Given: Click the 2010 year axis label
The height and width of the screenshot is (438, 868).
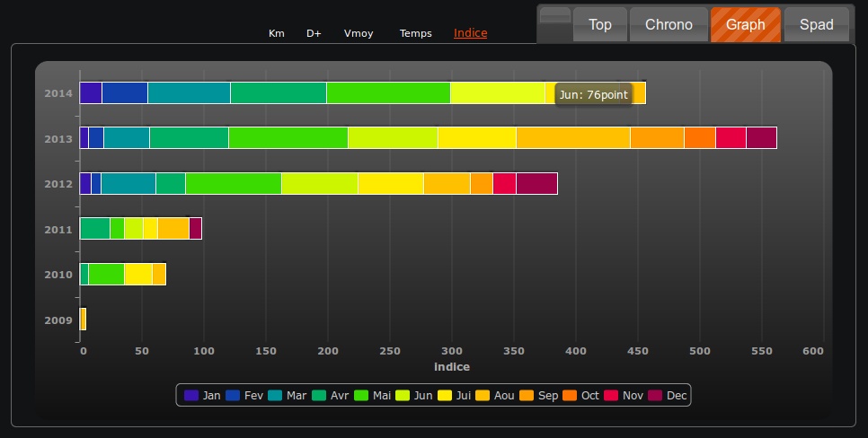Looking at the screenshot, I should [x=58, y=275].
